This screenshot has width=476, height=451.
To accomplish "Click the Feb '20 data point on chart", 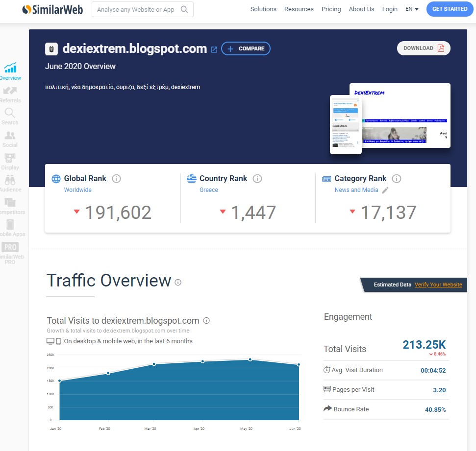I will coord(108,373).
